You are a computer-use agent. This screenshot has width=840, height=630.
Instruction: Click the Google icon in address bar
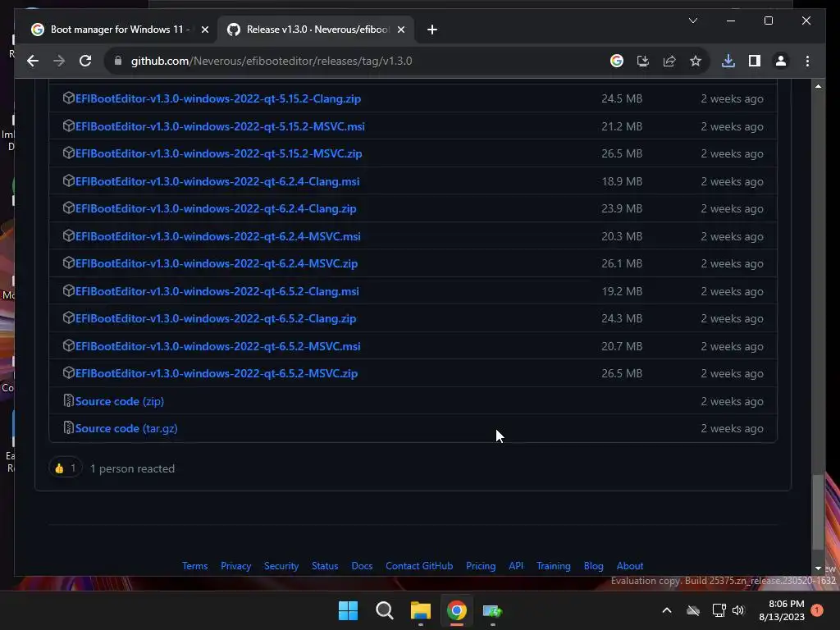coord(617,61)
